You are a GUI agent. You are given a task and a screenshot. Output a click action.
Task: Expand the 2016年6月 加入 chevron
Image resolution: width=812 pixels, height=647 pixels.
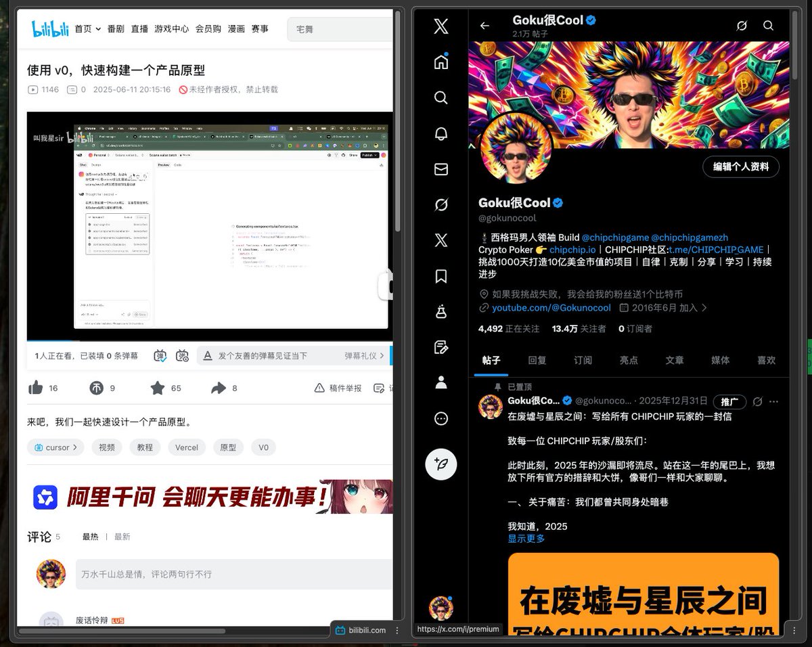704,307
